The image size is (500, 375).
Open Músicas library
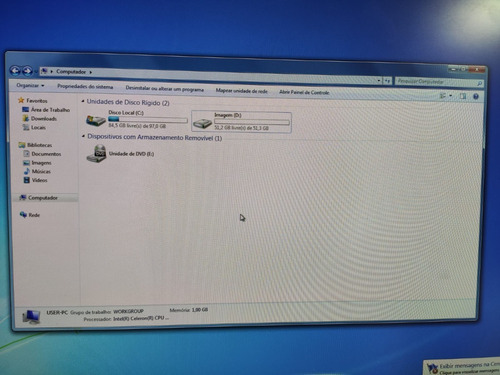click(41, 171)
